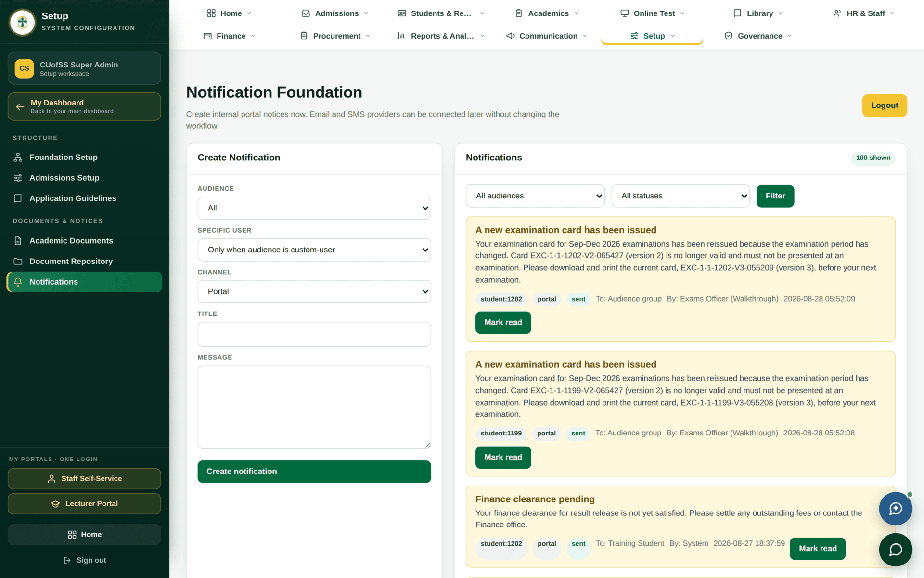Click the Logout button

point(885,105)
